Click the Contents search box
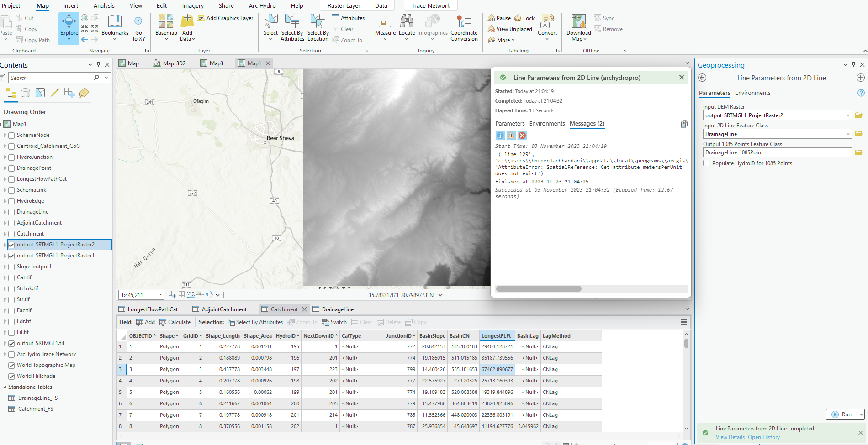This screenshot has width=868, height=445. coord(50,78)
